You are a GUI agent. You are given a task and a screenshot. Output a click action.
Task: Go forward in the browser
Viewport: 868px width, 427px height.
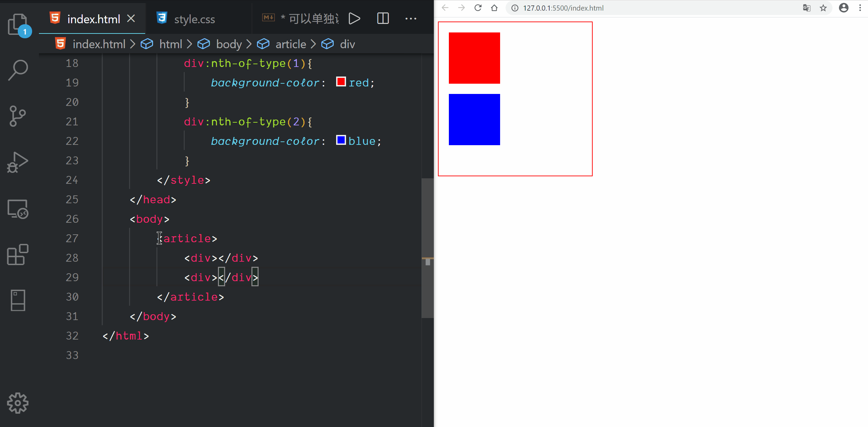[461, 8]
